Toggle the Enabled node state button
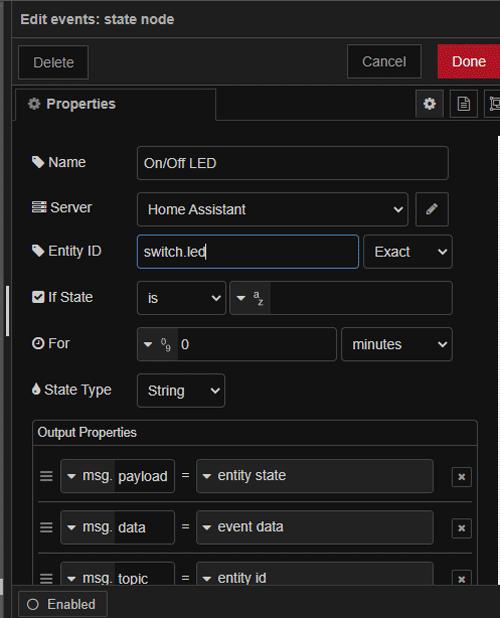This screenshot has height=618, width=500. 63,604
